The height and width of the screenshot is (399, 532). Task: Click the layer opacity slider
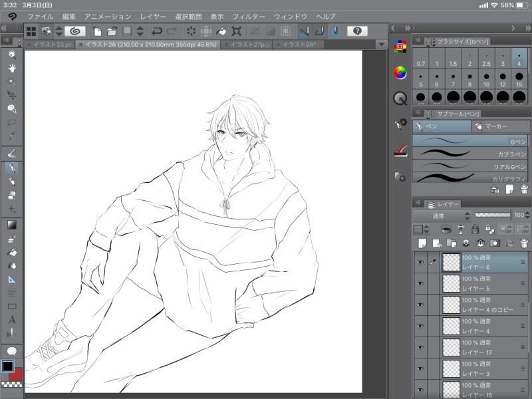[492, 215]
